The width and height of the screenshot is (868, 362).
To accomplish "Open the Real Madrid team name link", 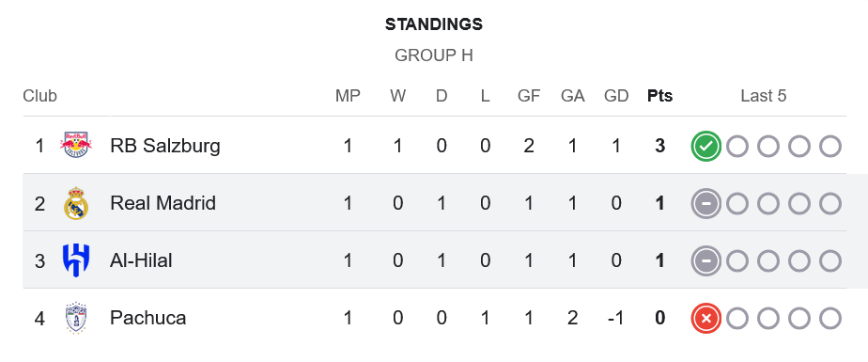I will [163, 203].
